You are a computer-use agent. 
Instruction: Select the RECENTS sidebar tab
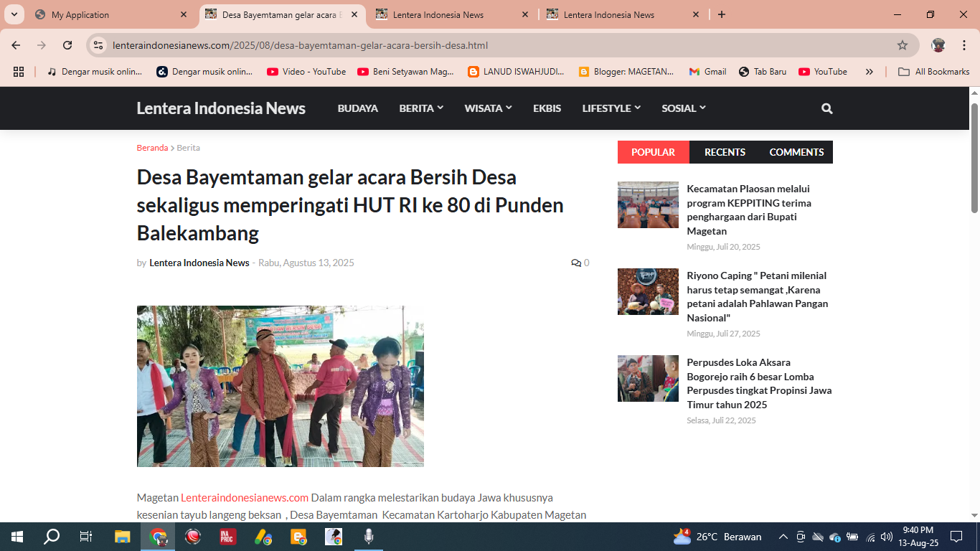click(x=725, y=152)
